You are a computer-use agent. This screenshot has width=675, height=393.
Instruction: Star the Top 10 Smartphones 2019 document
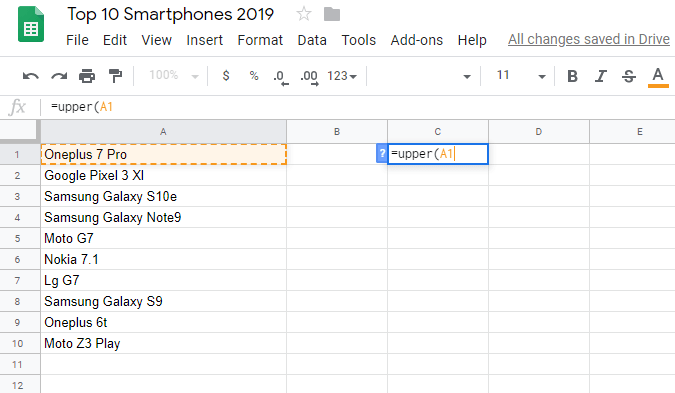point(304,14)
